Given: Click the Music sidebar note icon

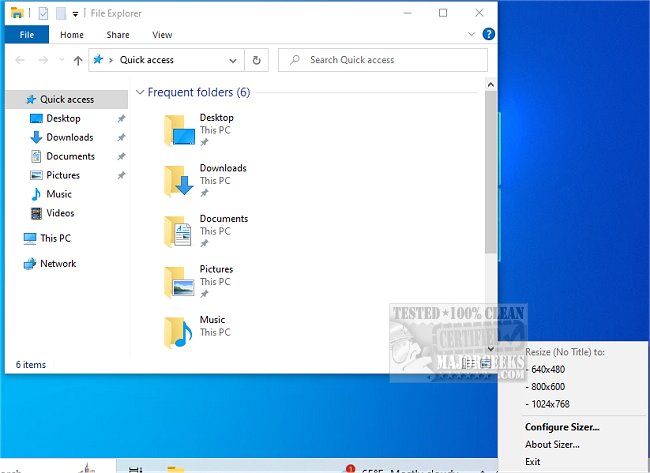Looking at the screenshot, I should click(x=36, y=194).
